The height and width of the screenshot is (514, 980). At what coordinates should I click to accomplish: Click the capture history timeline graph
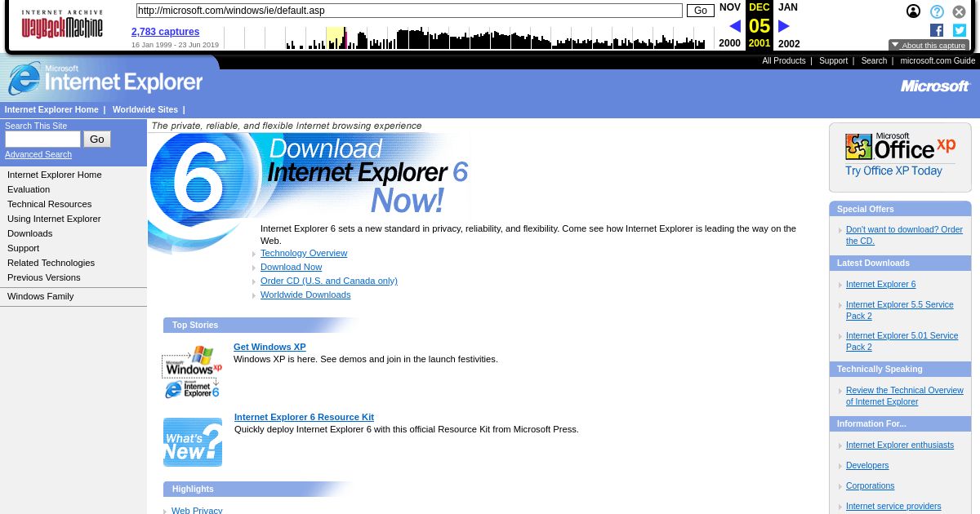coord(469,38)
